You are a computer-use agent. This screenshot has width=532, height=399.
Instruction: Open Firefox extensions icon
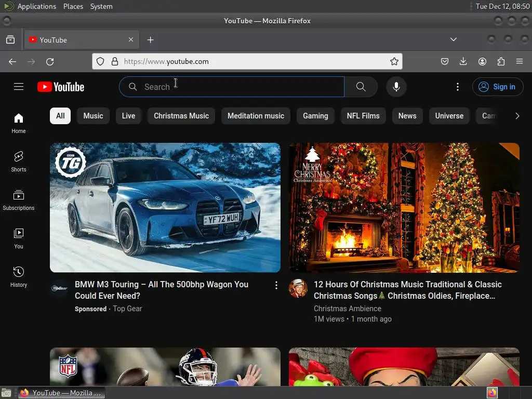pyautogui.click(x=501, y=61)
